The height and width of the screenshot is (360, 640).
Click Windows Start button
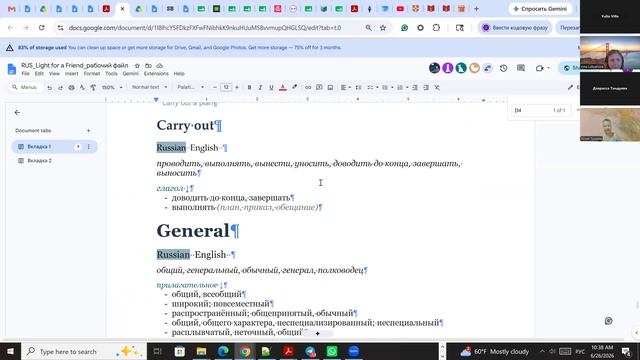point(10,351)
